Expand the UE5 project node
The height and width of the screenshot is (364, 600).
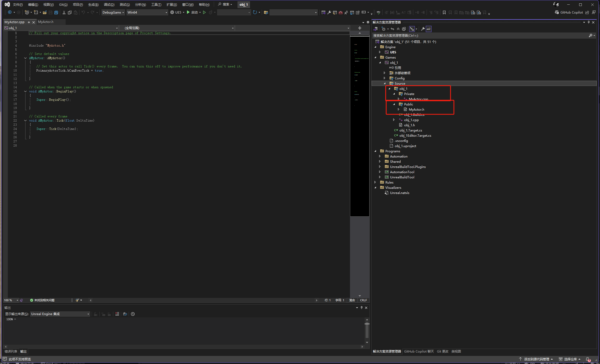click(x=380, y=52)
